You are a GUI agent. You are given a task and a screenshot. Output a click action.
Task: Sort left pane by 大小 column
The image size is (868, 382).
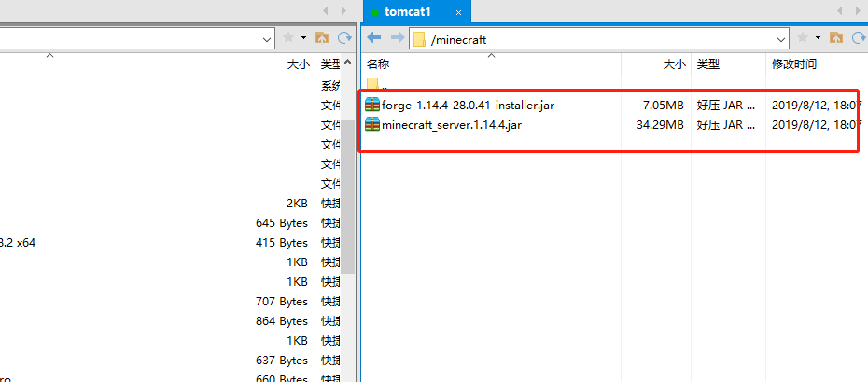pos(299,64)
